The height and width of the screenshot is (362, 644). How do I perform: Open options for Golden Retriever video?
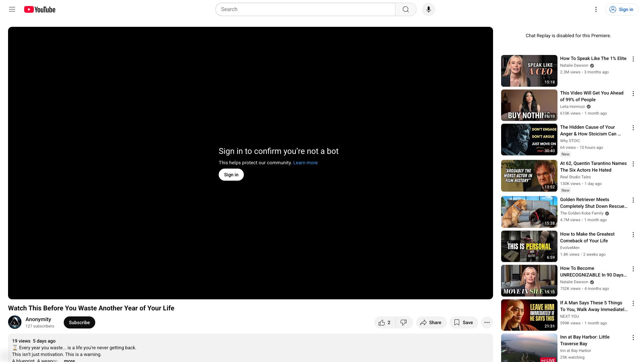(x=633, y=200)
